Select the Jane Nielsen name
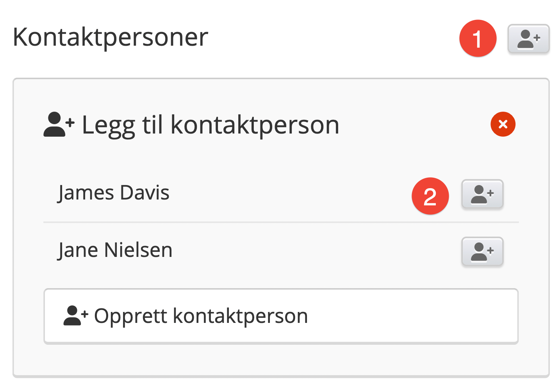560x392 pixels. 115,250
